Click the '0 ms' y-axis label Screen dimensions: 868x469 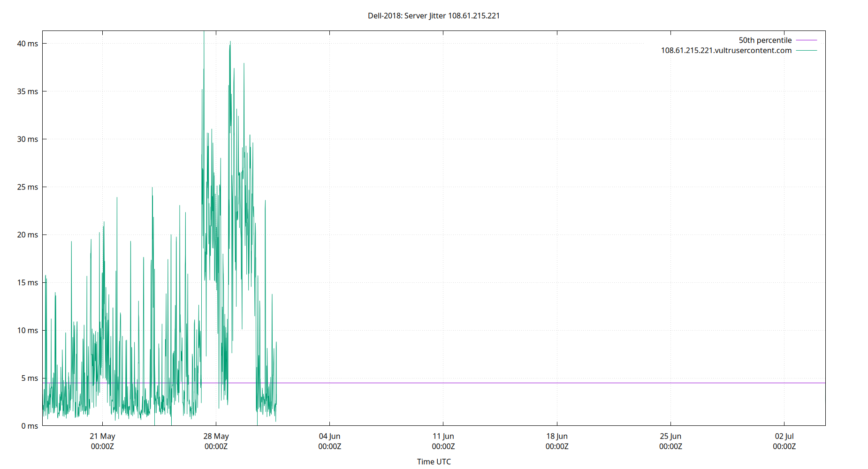click(x=30, y=426)
